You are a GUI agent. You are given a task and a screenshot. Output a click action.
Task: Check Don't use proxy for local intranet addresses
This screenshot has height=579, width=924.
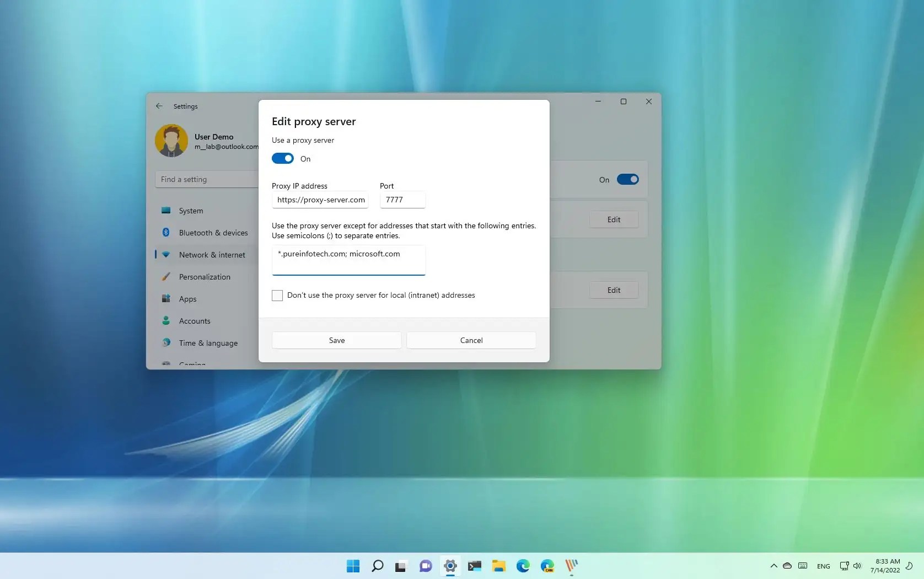(x=277, y=295)
